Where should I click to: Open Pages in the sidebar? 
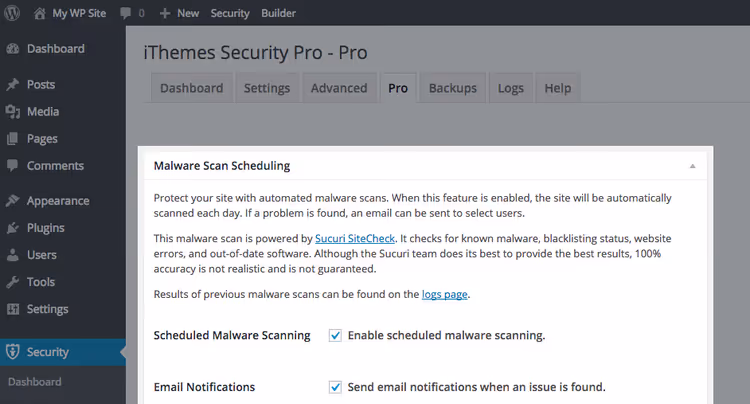[x=42, y=139]
